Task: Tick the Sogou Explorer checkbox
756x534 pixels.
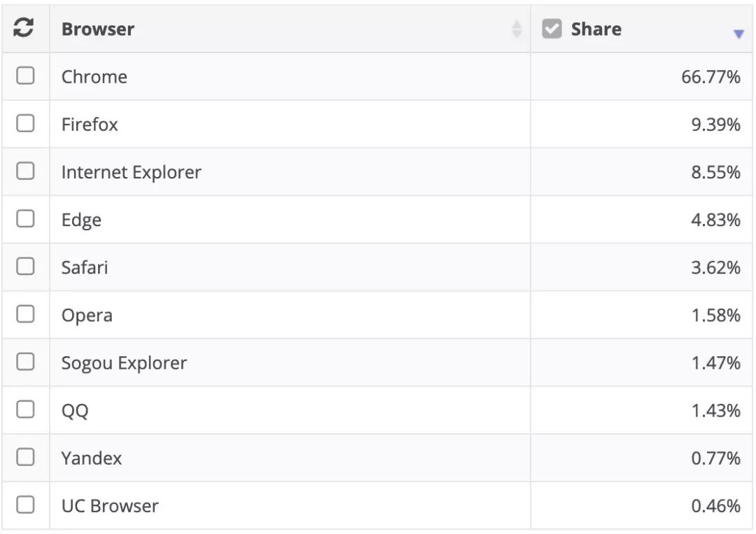Action: point(25,361)
